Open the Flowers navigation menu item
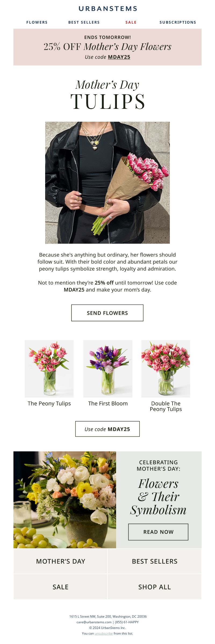 point(37,22)
